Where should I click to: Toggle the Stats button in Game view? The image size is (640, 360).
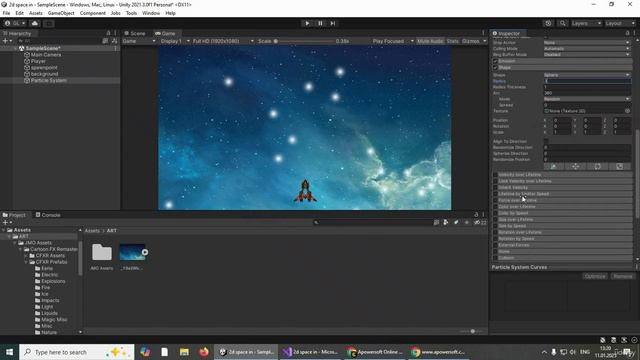tap(452, 41)
